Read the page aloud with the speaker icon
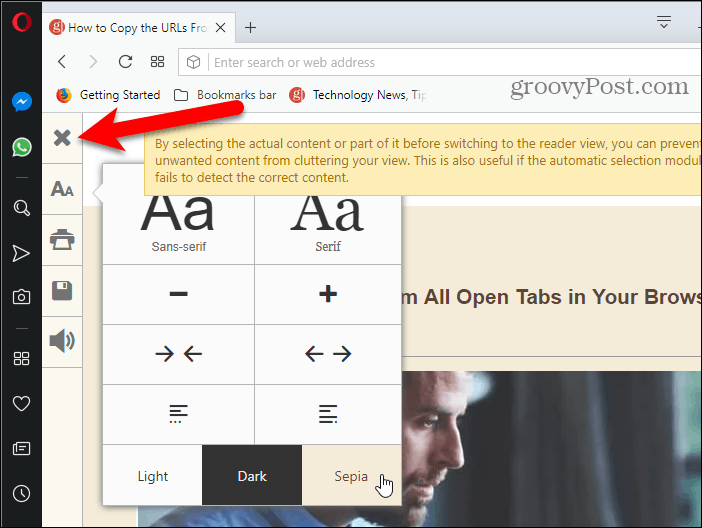This screenshot has width=702, height=528. point(62,341)
